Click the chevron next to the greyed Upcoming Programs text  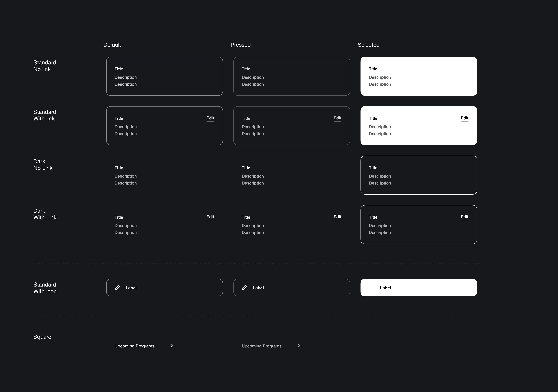pyautogui.click(x=299, y=346)
